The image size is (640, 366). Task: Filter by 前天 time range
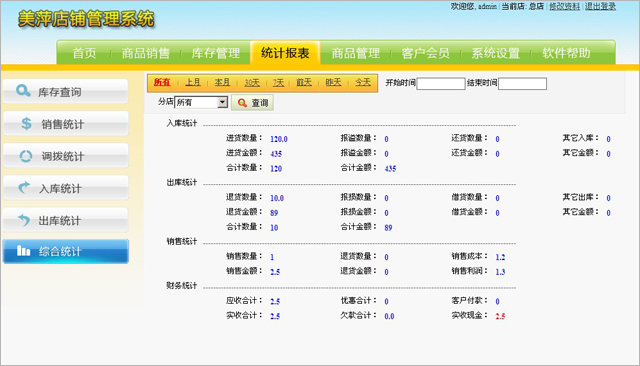click(x=304, y=82)
